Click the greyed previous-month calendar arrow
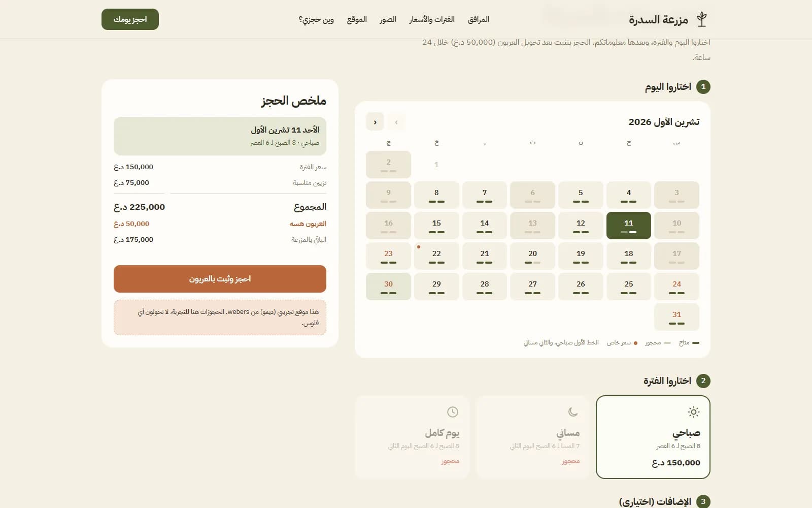The height and width of the screenshot is (508, 812). (x=396, y=122)
